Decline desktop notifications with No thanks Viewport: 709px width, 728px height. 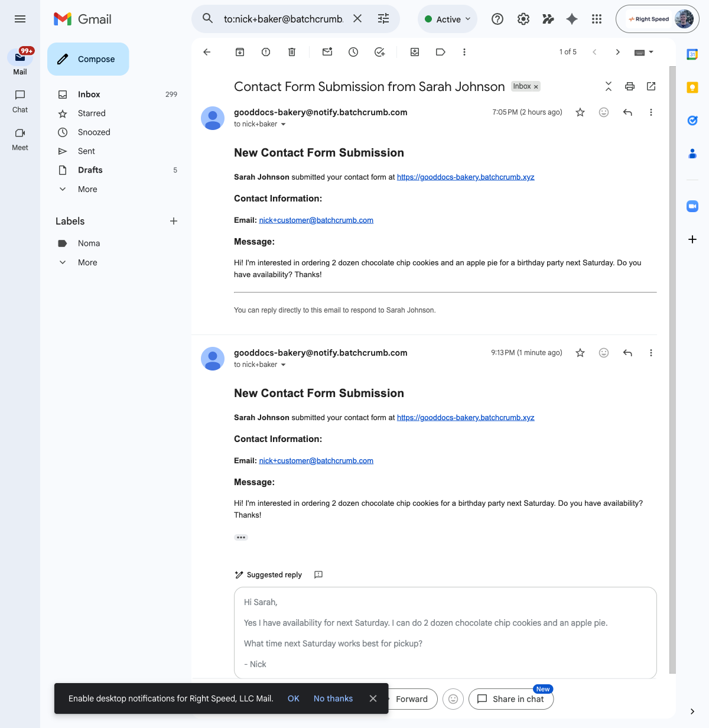point(333,698)
